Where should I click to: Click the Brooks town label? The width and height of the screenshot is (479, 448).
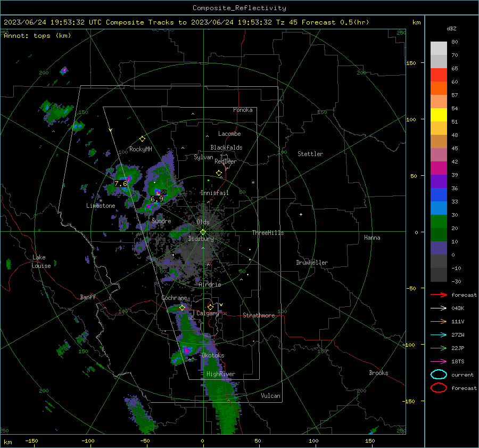[x=378, y=373]
